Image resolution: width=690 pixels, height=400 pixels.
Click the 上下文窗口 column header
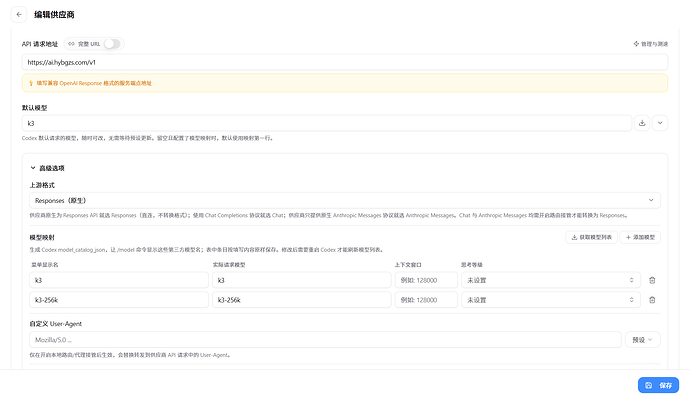point(408,265)
